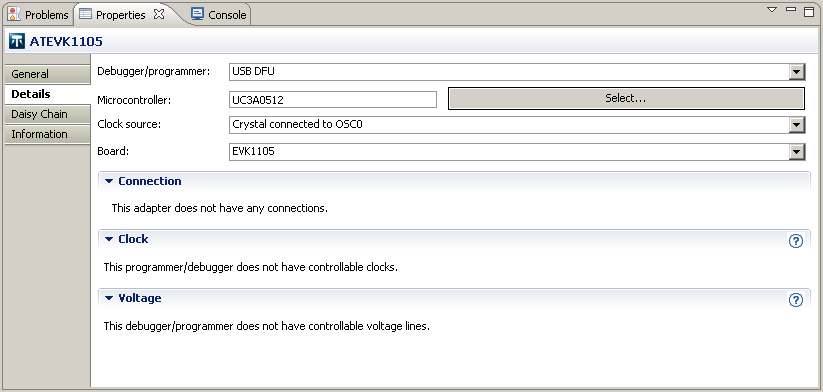Image resolution: width=823 pixels, height=392 pixels.
Task: Collapse the Connection section
Action: pyautogui.click(x=109, y=181)
